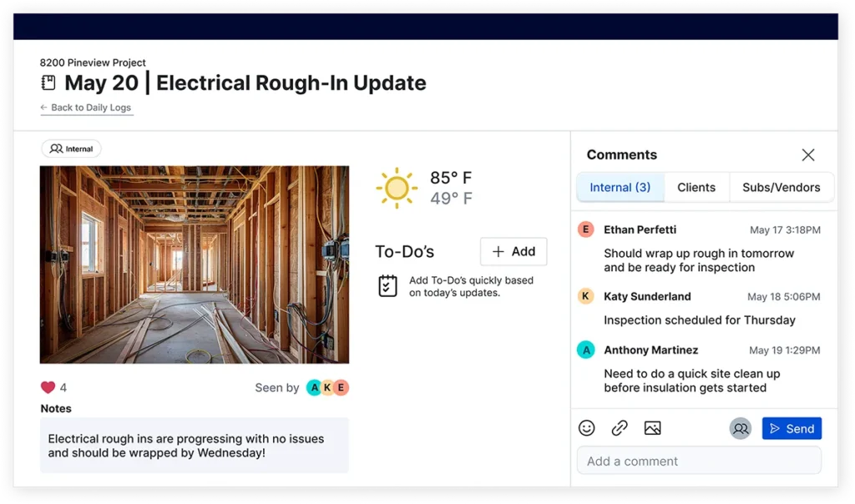
Task: Close the Comments panel
Action: coord(808,154)
